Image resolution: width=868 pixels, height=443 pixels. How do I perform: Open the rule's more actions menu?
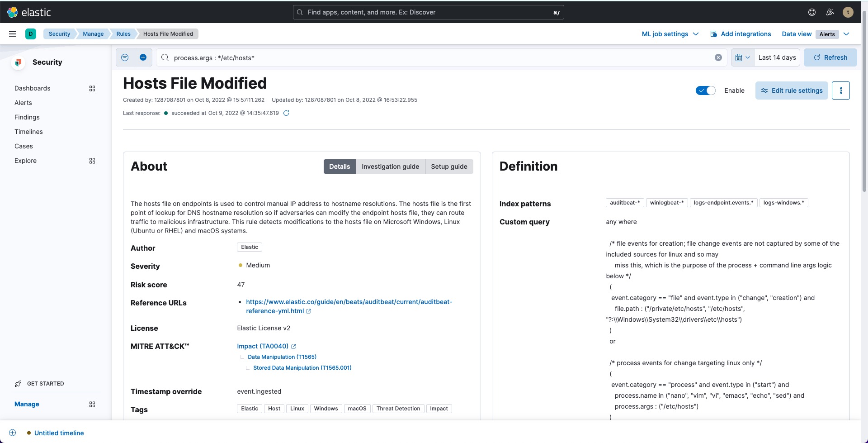[840, 91]
